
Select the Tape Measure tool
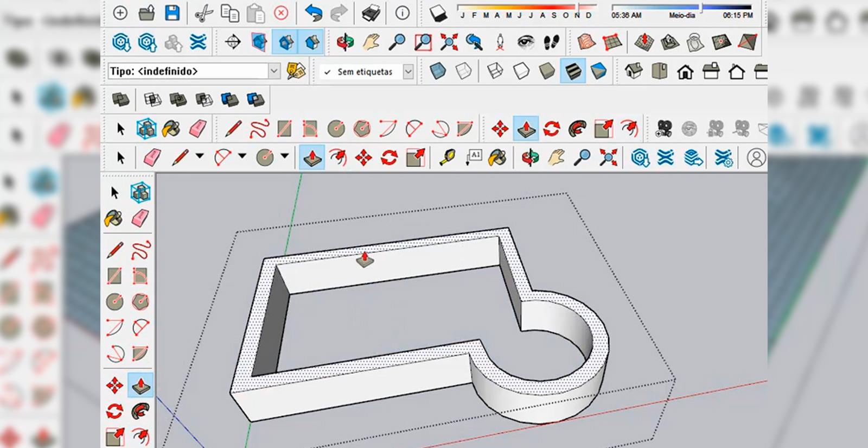(448, 158)
